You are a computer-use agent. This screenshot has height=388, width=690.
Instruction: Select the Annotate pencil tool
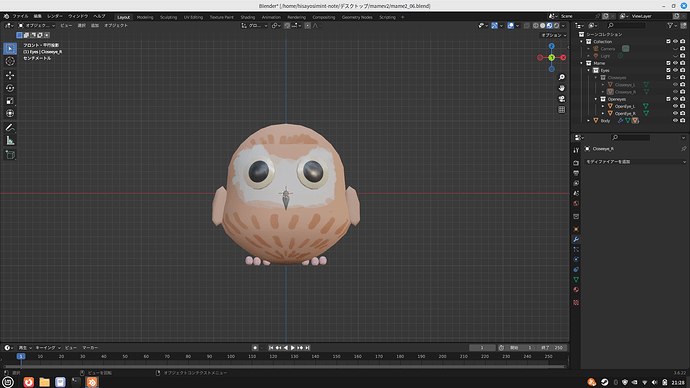click(x=10, y=128)
